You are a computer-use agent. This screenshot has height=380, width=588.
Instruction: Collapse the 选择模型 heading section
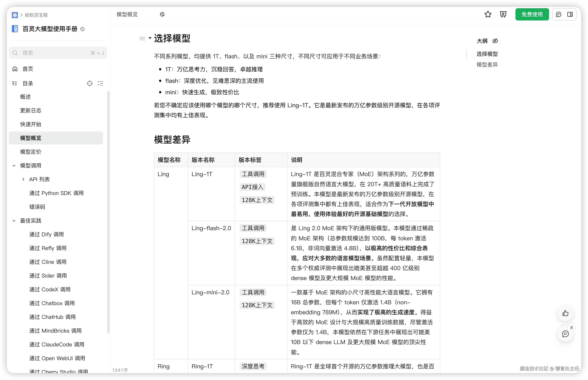(150, 38)
